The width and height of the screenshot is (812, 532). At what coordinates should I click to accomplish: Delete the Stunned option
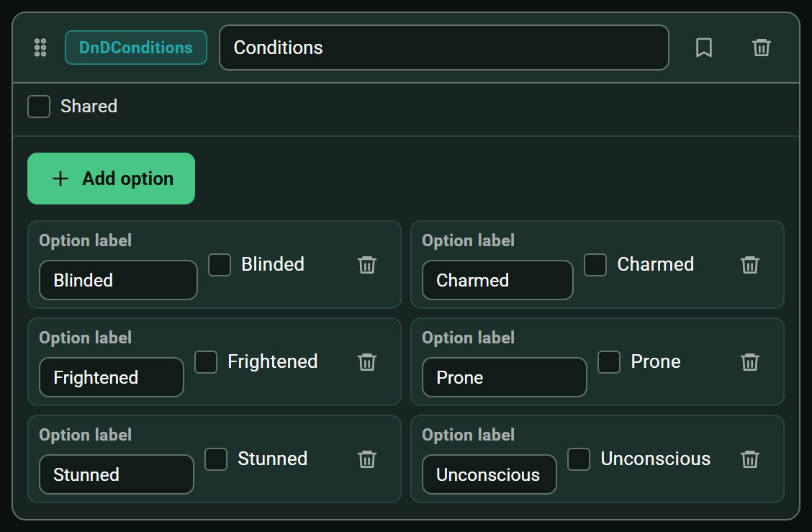tap(367, 459)
